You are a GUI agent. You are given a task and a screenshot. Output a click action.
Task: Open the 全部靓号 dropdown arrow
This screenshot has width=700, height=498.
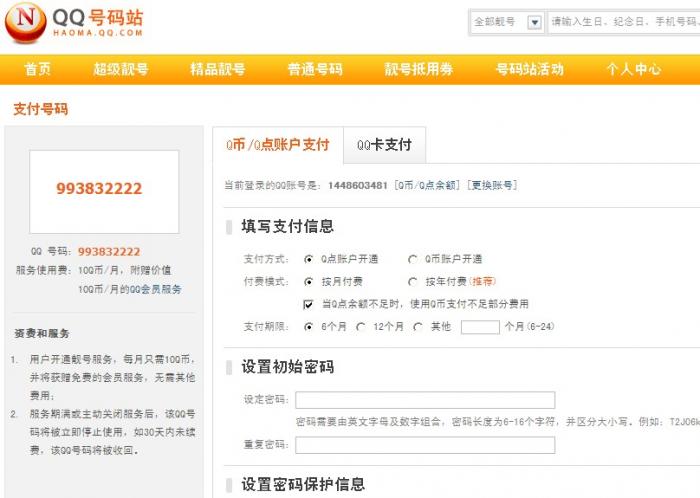534,22
